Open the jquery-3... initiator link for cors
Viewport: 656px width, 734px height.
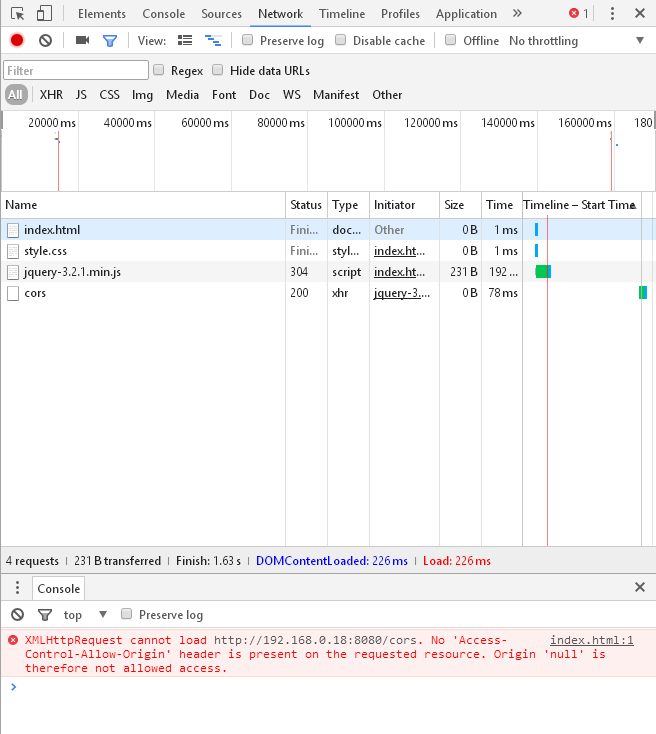(402, 293)
